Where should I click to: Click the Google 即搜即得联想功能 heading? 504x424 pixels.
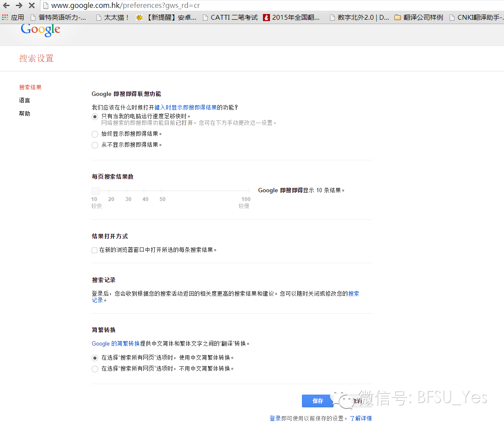tap(126, 94)
